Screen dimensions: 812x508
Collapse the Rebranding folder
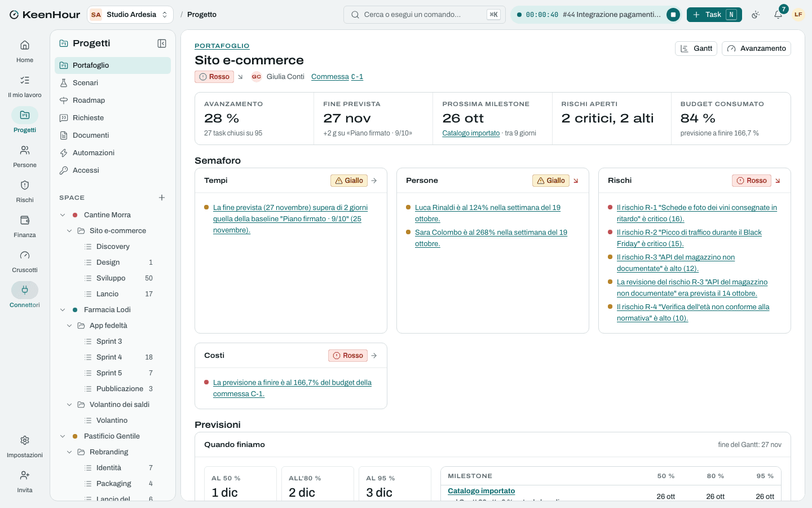click(x=69, y=452)
